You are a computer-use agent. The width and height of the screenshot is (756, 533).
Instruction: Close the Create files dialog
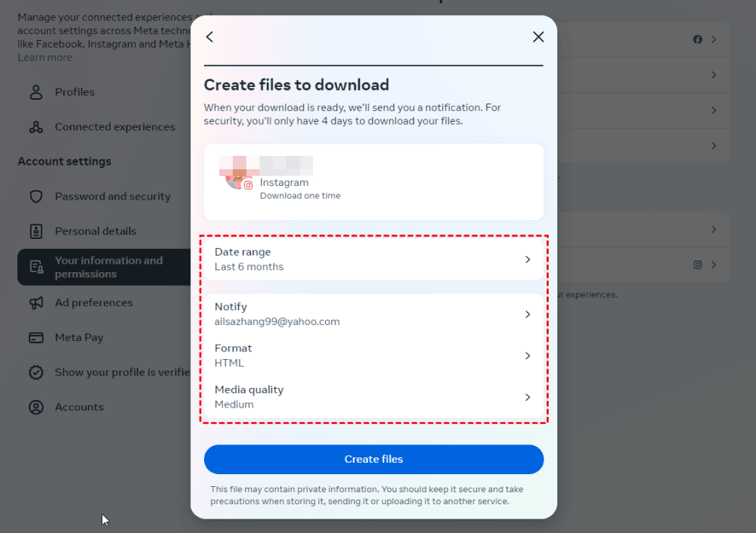[538, 37]
